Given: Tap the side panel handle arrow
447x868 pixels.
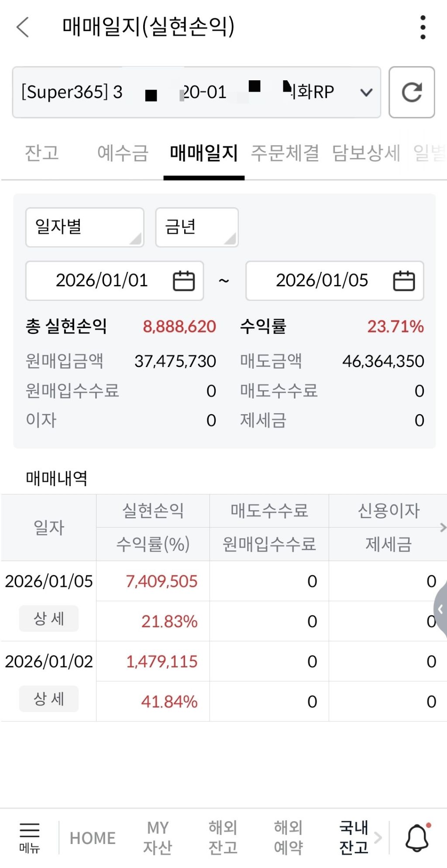Looking at the screenshot, I should pos(440,609).
